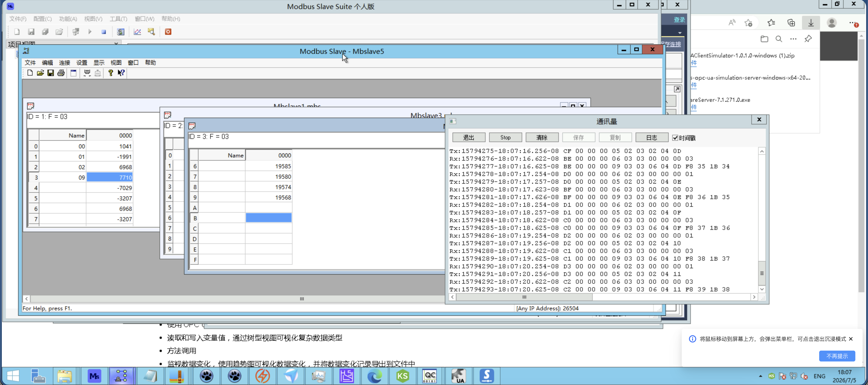Click red record icon in Slave Suite toolbar
Screen dimensions: 868x385
coord(168,32)
